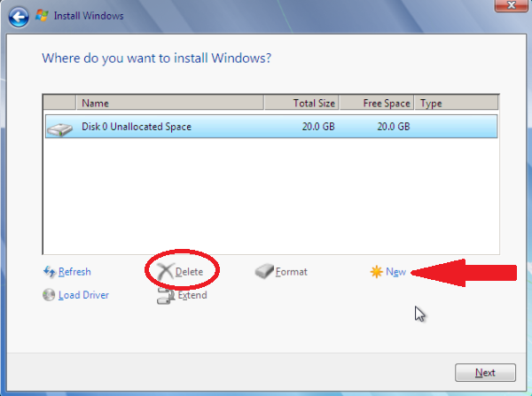Viewport: 532px width, 396px height.
Task: Click the Load Driver disc icon
Action: coord(49,295)
